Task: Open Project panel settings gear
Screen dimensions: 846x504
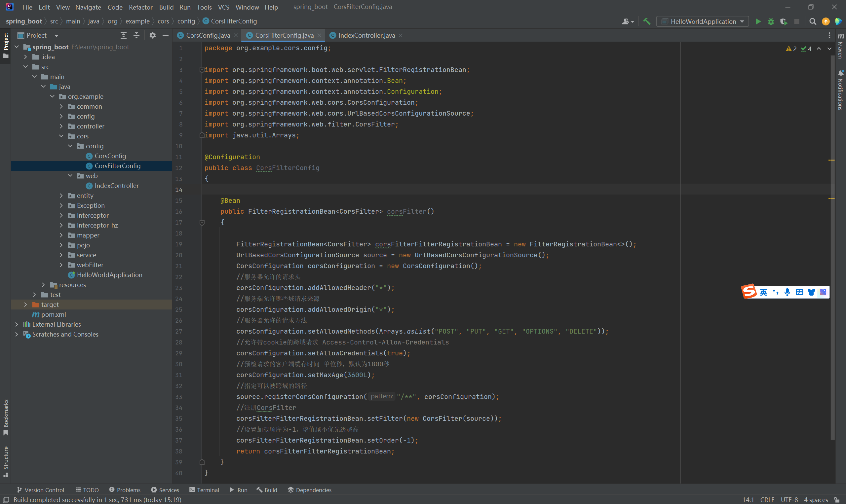Action: pyautogui.click(x=153, y=35)
